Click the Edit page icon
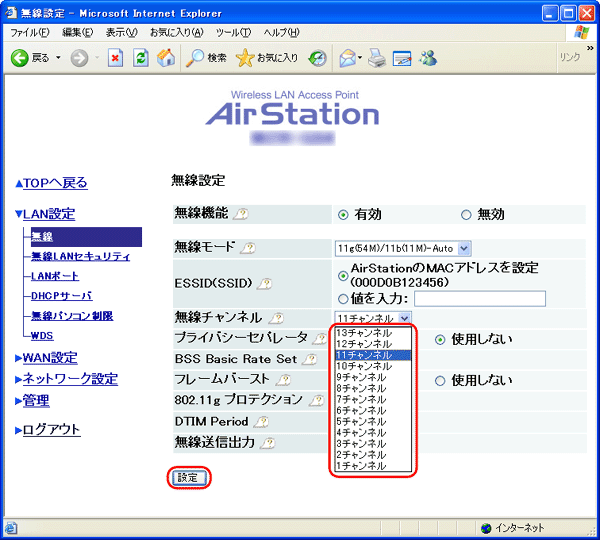This screenshot has width=600, height=540. coord(402,58)
